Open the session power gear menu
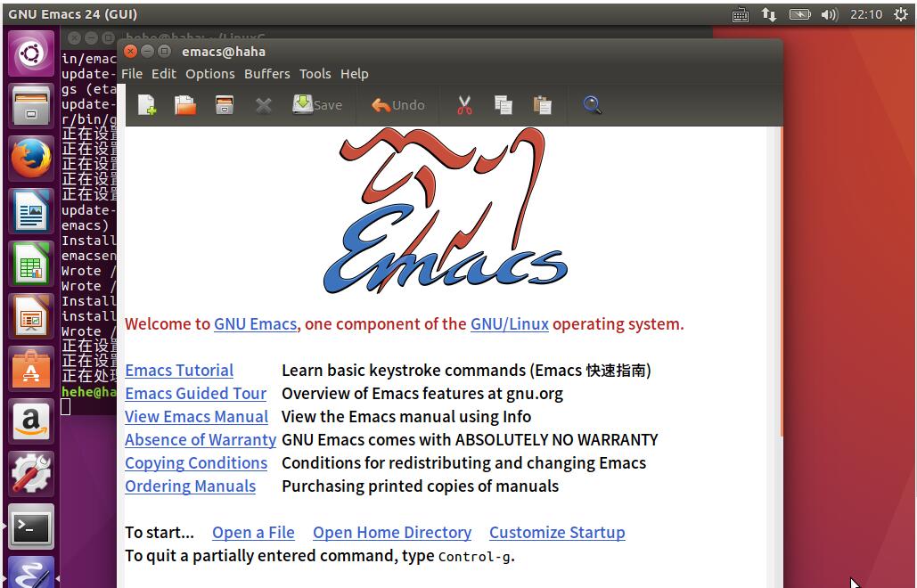Image resolution: width=917 pixels, height=588 pixels. click(901, 14)
